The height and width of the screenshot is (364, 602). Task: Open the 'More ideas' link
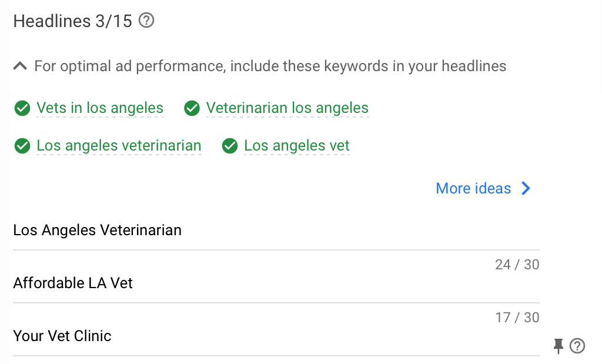(473, 188)
